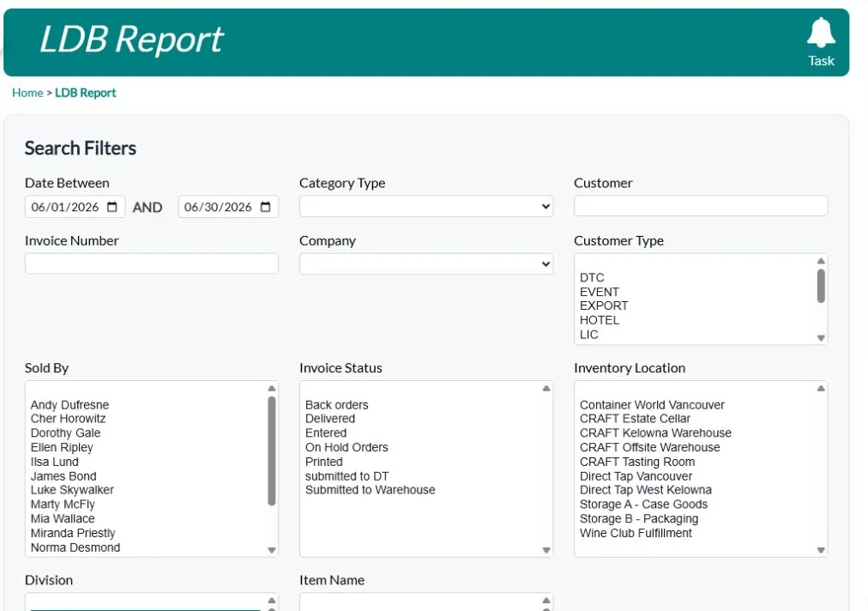Click Item Name list scroll-up arrow
This screenshot has height=611, width=868.
[546, 601]
